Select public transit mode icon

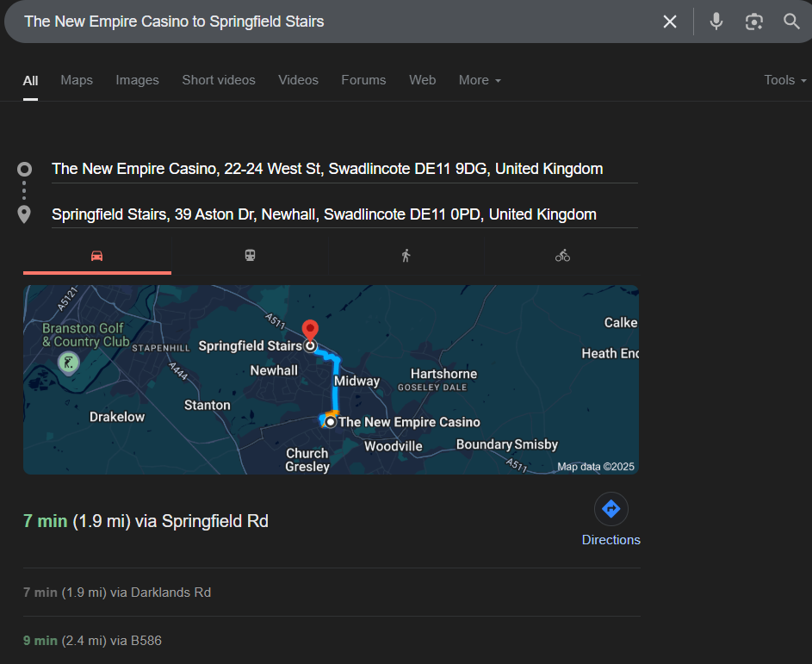(250, 256)
